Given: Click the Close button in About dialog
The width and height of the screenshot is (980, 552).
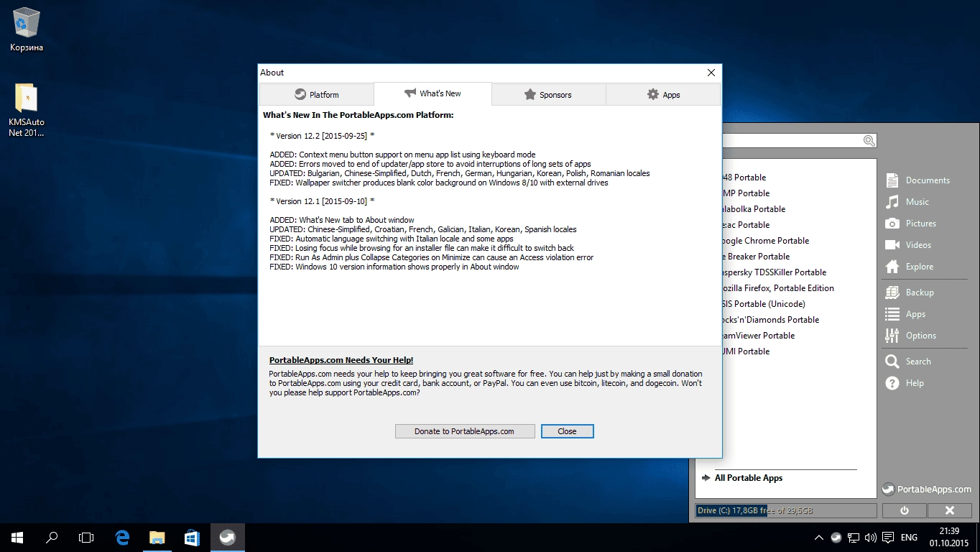Looking at the screenshot, I should (x=567, y=431).
